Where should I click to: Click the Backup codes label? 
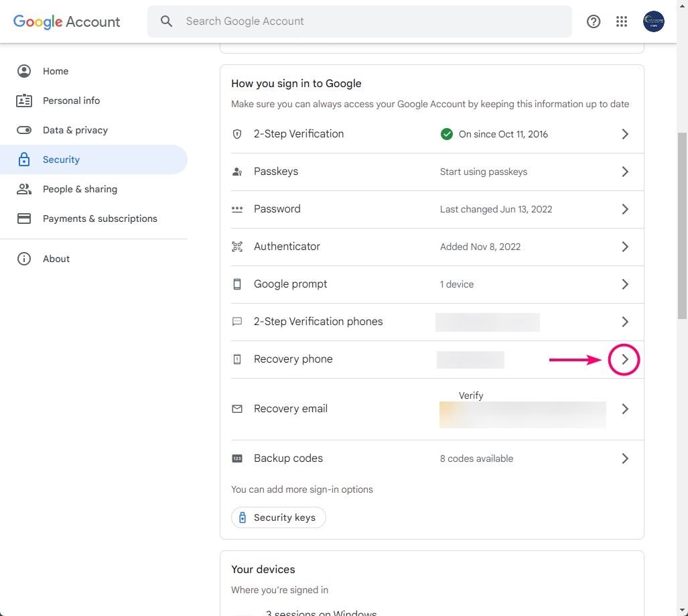click(288, 458)
